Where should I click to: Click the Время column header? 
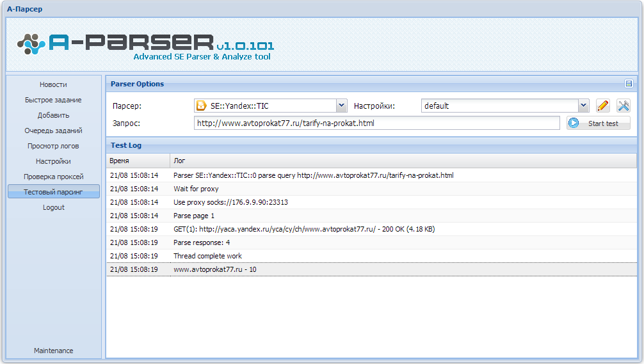138,161
